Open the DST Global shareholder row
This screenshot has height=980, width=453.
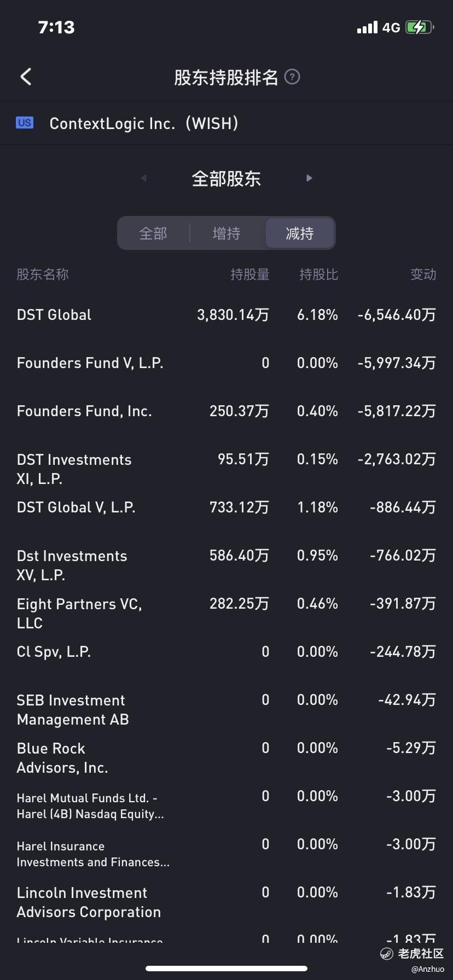[x=226, y=315]
